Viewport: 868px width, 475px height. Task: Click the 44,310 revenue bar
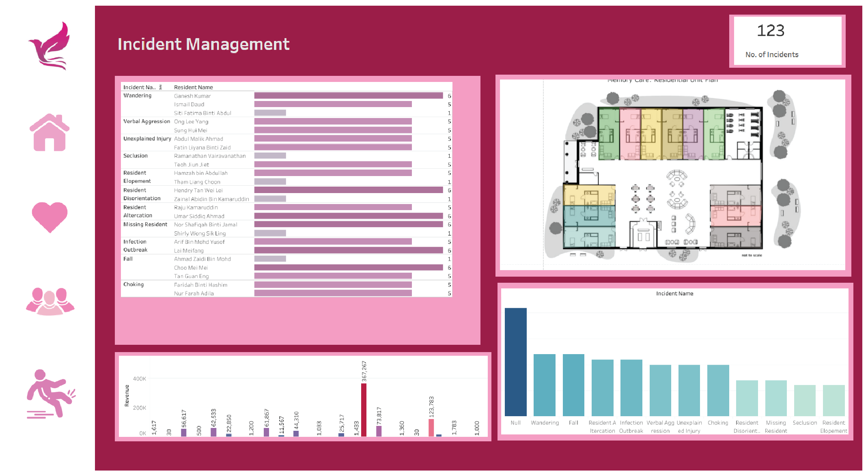pyautogui.click(x=296, y=433)
